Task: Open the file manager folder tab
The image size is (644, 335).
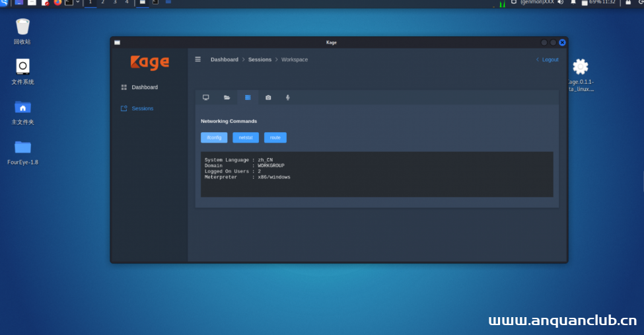Action: (x=227, y=97)
